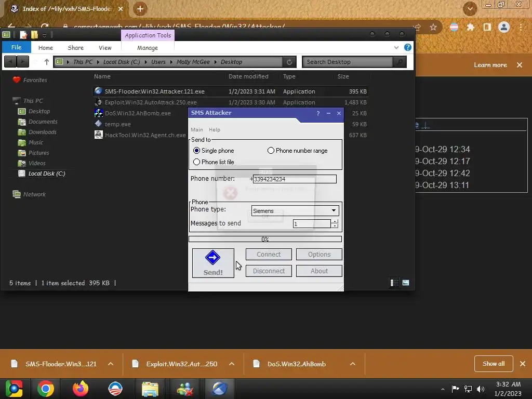Click the Explorer forward arrow
Image resolution: width=532 pixels, height=399 pixels.
[23, 62]
